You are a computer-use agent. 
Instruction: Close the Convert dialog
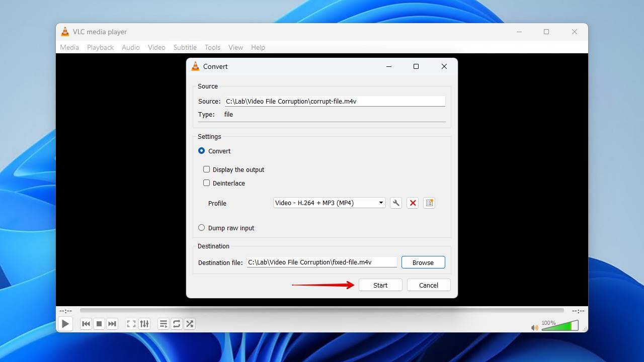tap(444, 66)
